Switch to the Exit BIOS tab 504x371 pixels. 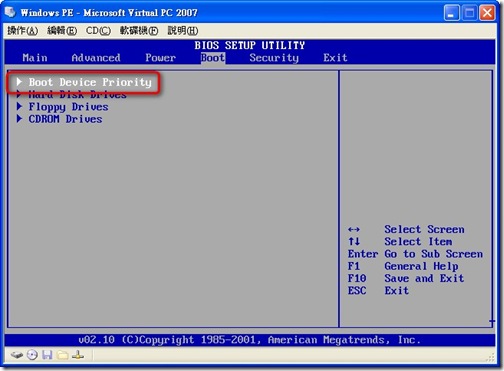[335, 58]
